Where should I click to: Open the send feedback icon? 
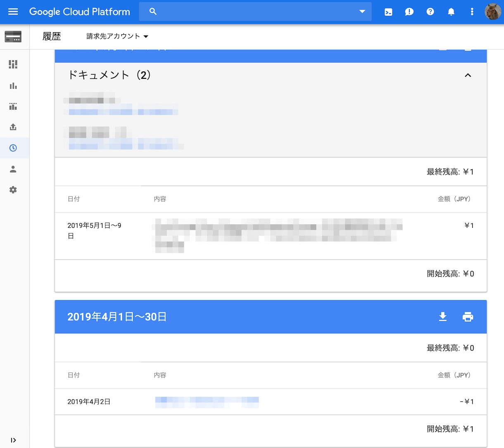[409, 12]
